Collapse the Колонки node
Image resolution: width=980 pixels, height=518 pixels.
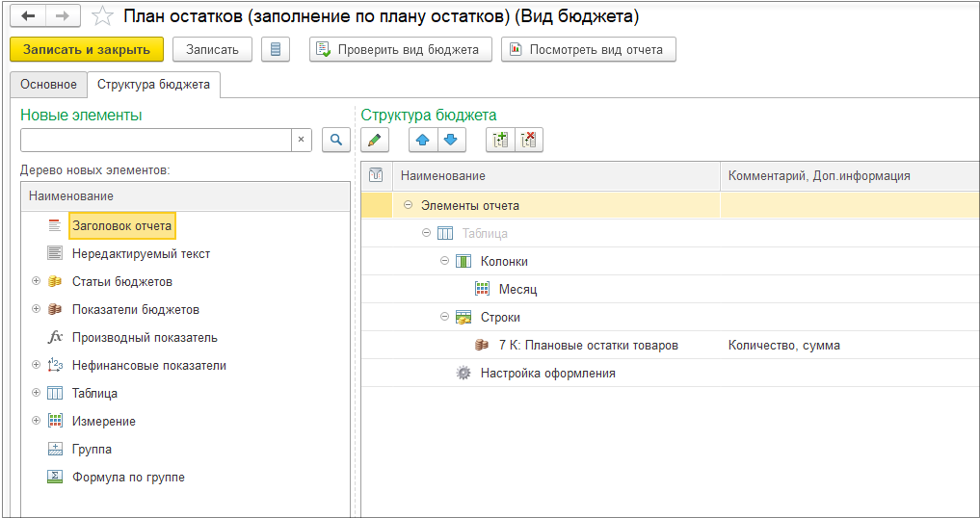click(x=444, y=261)
